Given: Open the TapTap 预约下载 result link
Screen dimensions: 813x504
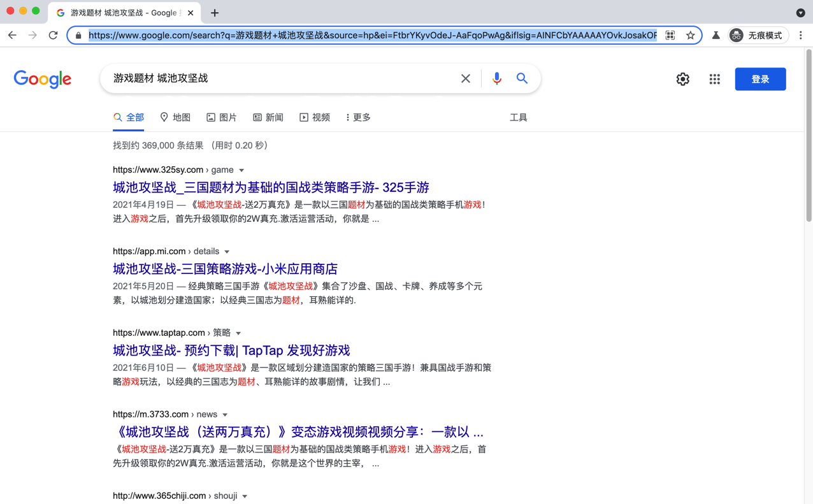Looking at the screenshot, I should (231, 350).
